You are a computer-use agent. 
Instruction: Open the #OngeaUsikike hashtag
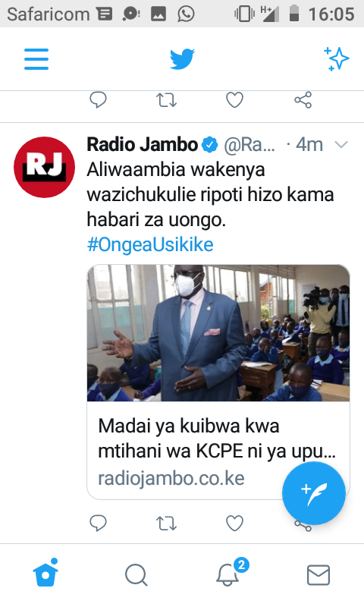tap(150, 244)
